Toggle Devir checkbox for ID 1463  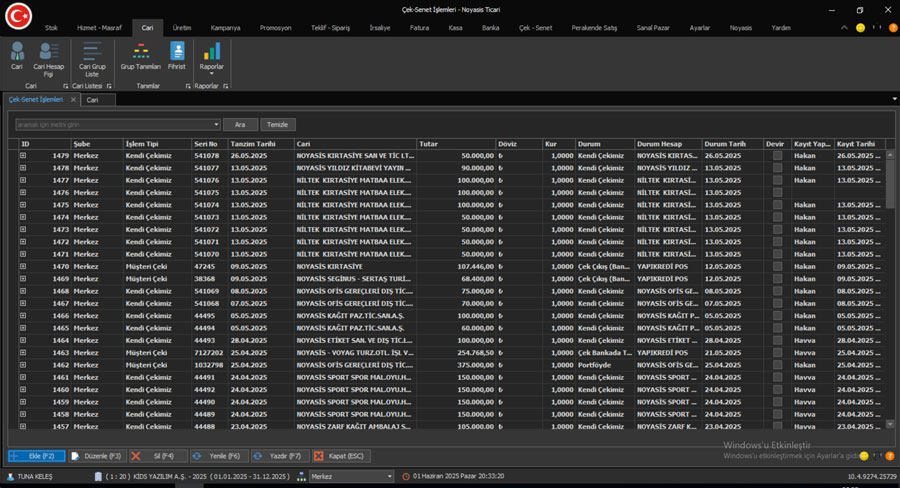[x=777, y=353]
